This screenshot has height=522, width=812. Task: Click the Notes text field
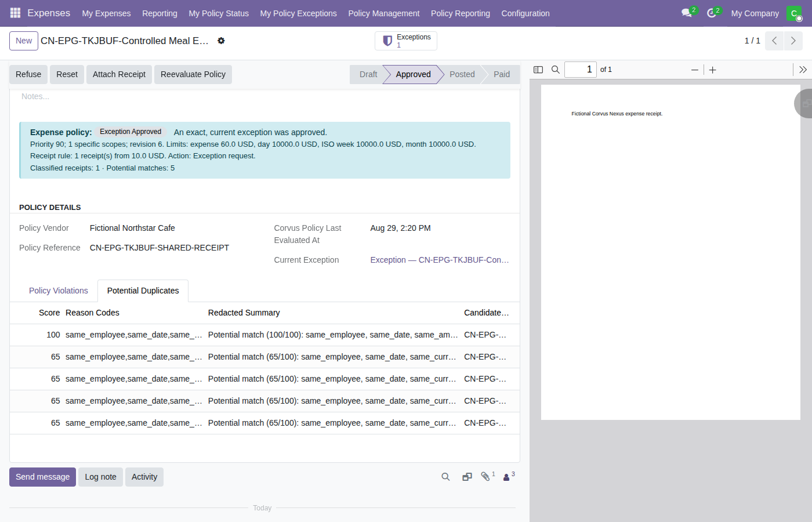(264, 96)
